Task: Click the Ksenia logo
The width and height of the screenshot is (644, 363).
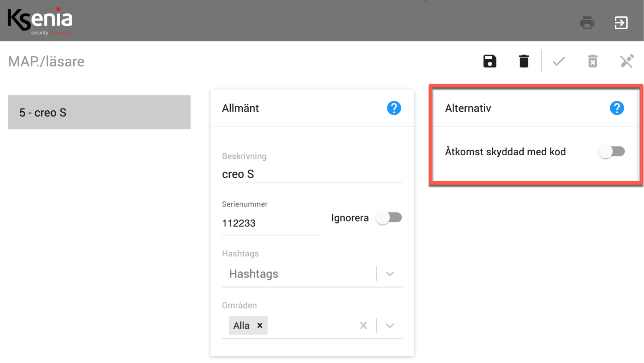Action: (x=40, y=21)
